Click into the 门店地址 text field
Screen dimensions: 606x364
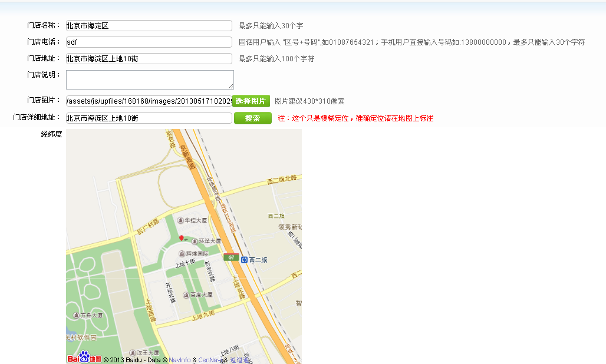click(x=149, y=59)
